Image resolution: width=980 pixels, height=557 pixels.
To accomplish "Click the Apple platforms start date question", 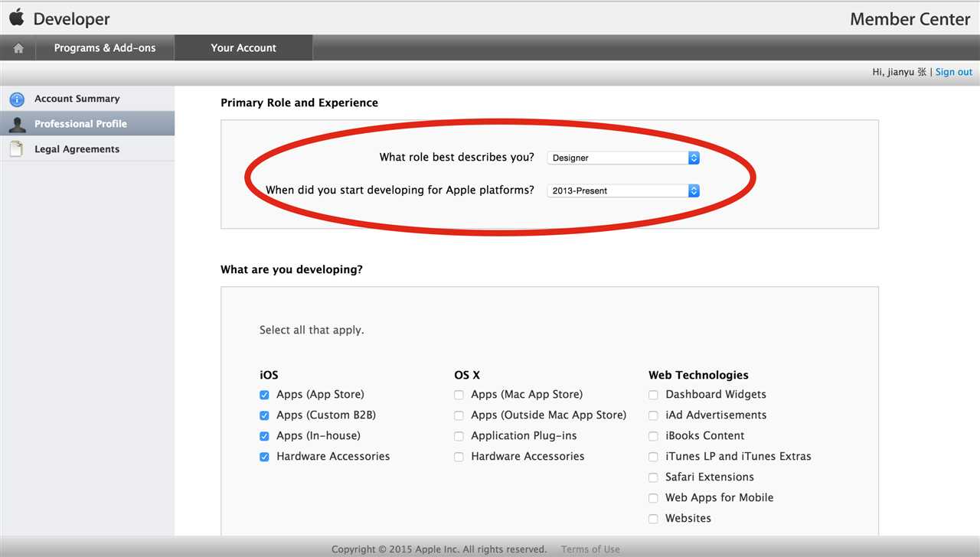I will (400, 191).
